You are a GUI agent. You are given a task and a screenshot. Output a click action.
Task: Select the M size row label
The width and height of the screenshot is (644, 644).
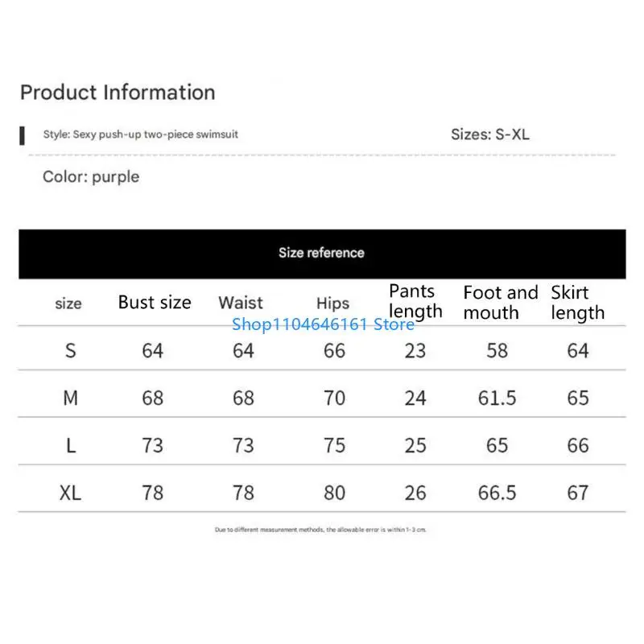pos(71,398)
